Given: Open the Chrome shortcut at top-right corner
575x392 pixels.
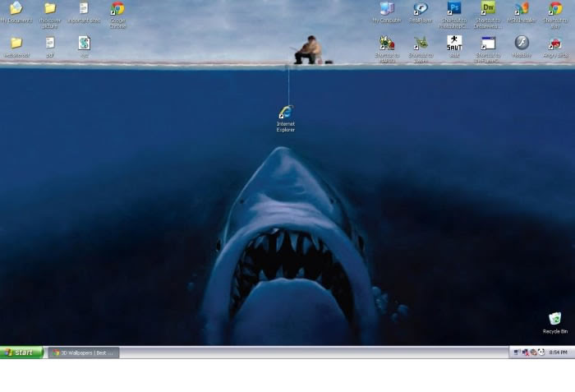Looking at the screenshot, I should pyautogui.click(x=555, y=8).
